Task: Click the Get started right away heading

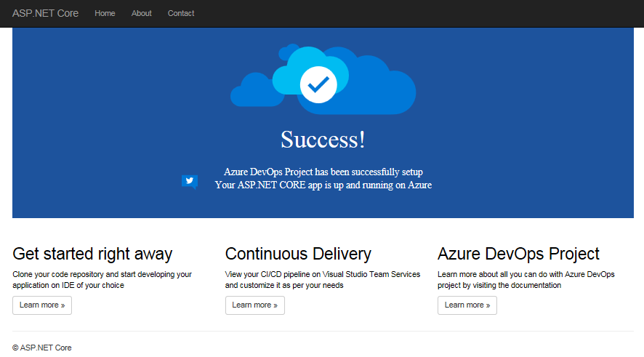Action: 92,254
